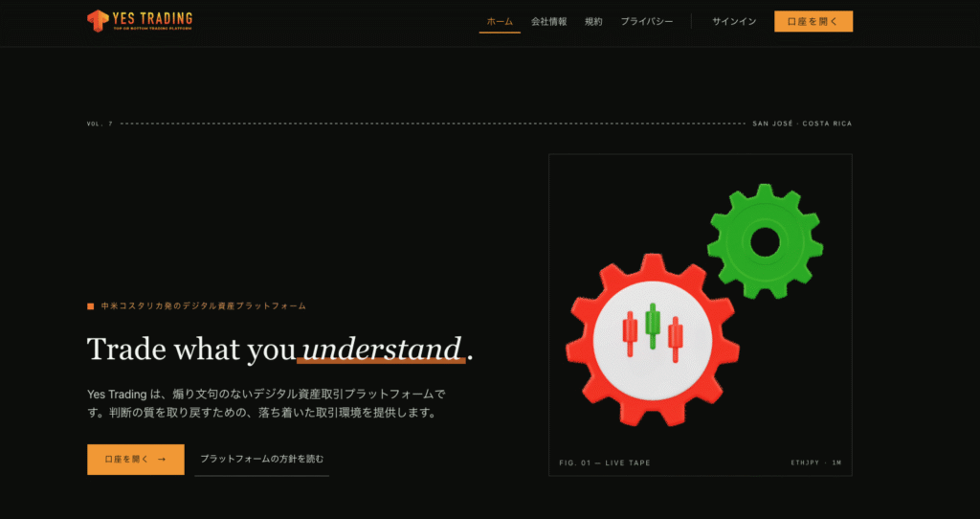The image size is (980, 519).
Task: Open the ホーム nav tab
Action: click(x=500, y=22)
